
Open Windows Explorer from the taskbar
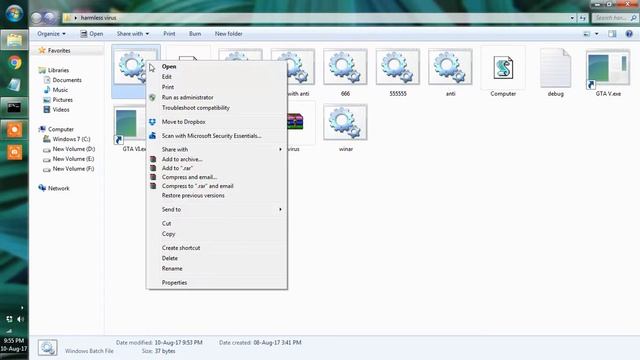pos(14,40)
